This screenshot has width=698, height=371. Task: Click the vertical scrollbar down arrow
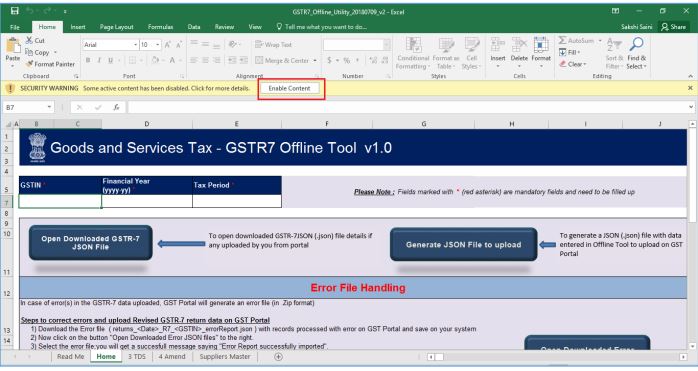[x=692, y=346]
